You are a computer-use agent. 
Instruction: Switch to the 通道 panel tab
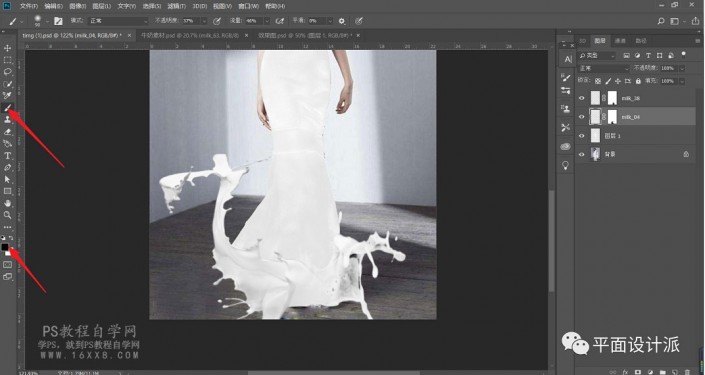(x=620, y=41)
